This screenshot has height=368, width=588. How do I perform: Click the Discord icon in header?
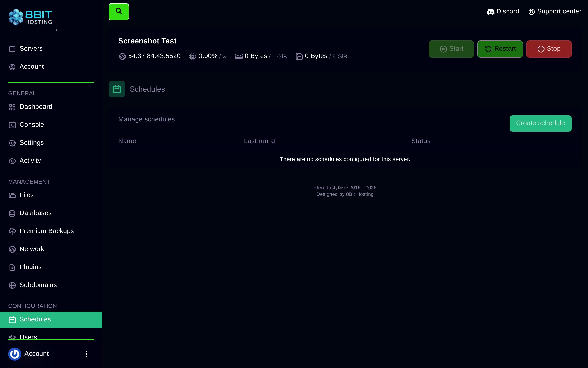pyautogui.click(x=491, y=12)
